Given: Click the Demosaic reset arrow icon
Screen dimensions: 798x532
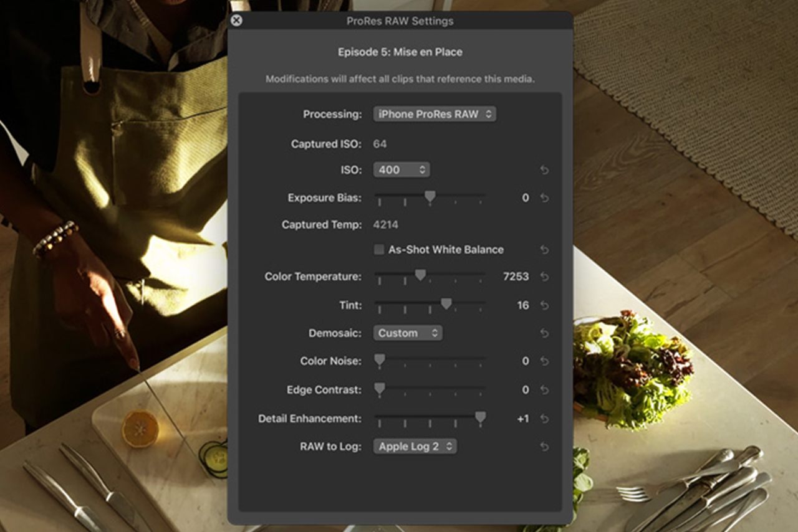Looking at the screenshot, I should click(x=544, y=334).
